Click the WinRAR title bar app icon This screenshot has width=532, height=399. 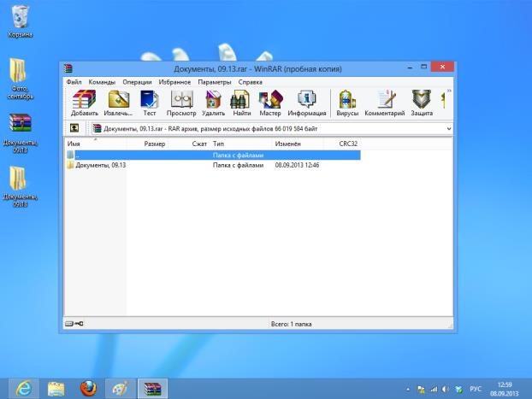pos(68,68)
